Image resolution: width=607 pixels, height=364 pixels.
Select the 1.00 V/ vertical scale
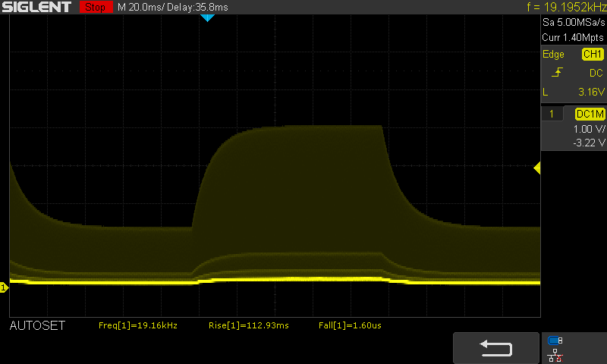click(589, 129)
